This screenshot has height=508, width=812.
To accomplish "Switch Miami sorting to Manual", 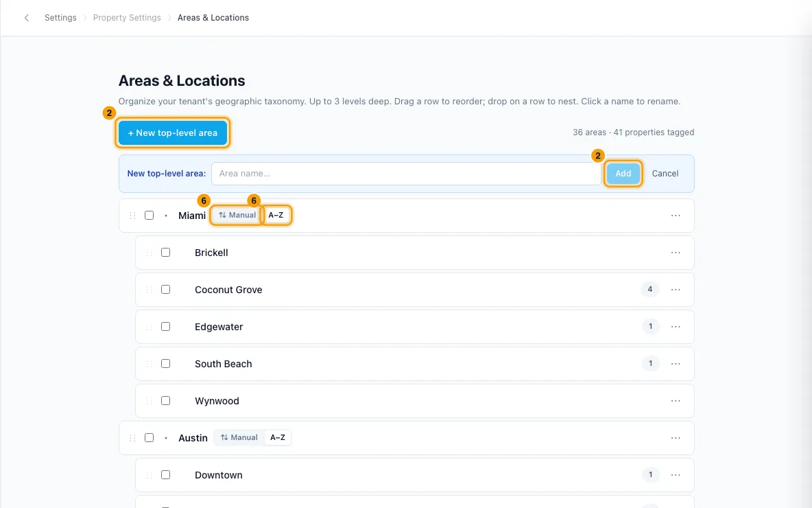I will [x=237, y=215].
